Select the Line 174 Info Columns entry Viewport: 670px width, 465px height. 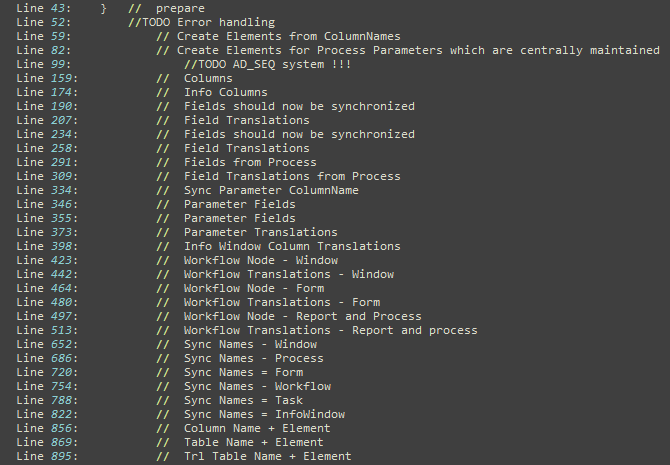pyautogui.click(x=142, y=92)
